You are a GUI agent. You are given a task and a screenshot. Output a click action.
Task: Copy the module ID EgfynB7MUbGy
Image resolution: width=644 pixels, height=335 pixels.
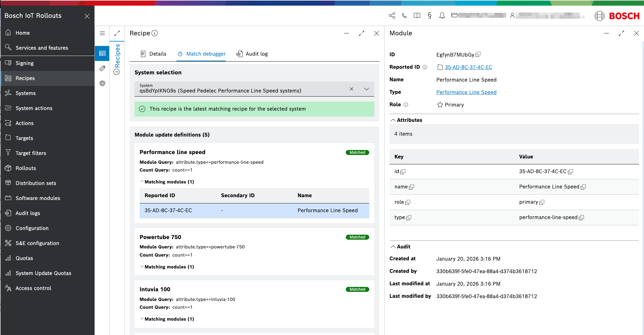[478, 54]
